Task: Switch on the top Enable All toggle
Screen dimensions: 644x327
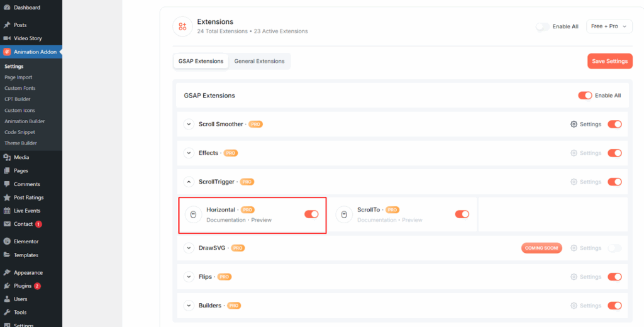Action: [541, 26]
